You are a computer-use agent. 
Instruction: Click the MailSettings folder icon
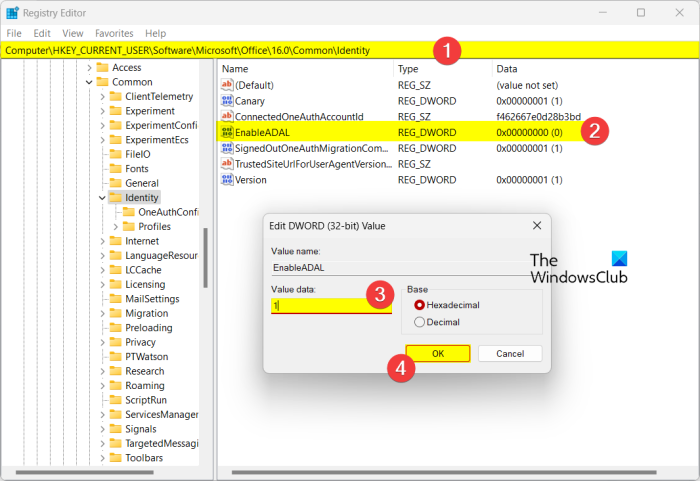click(x=116, y=299)
